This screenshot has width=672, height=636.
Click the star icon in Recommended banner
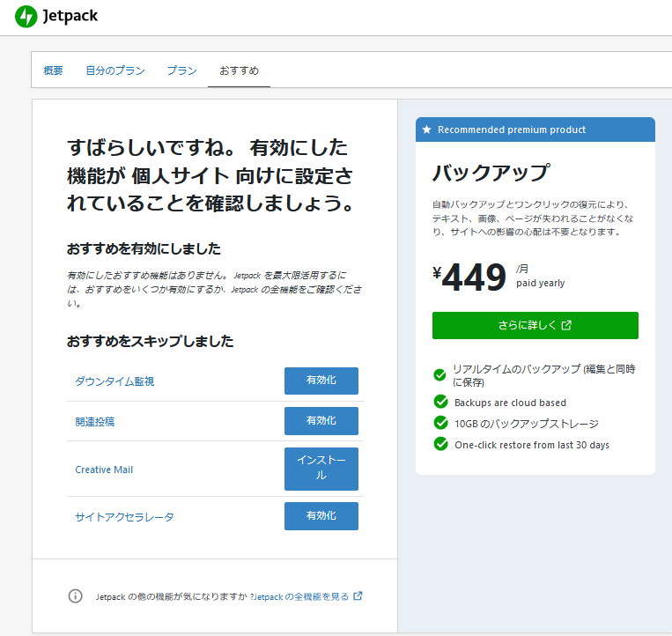(x=427, y=129)
